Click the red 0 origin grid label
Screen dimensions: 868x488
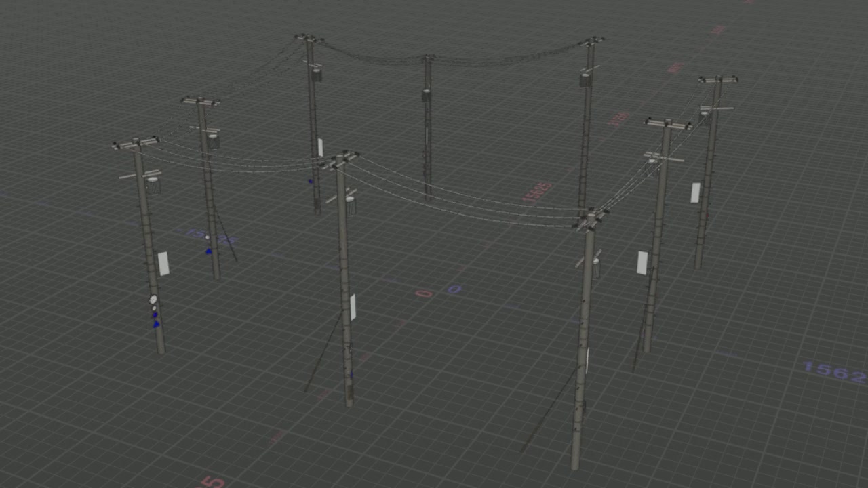point(424,293)
